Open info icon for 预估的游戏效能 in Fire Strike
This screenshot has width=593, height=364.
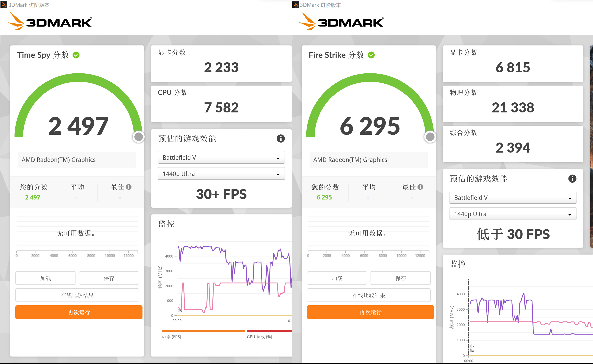[572, 179]
